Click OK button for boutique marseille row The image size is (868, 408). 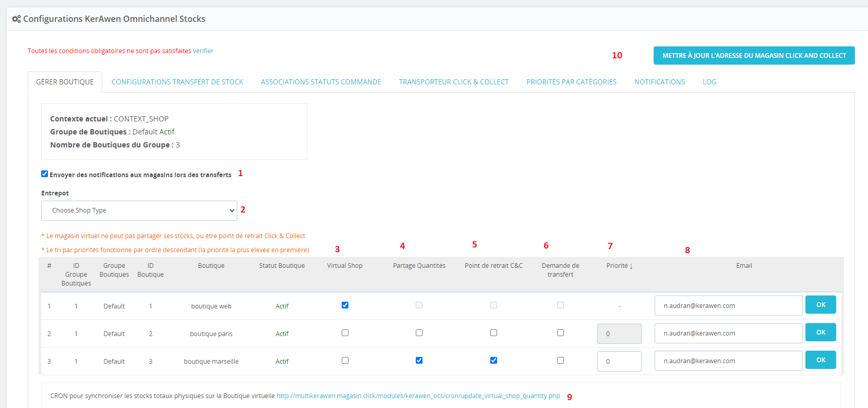[821, 360]
